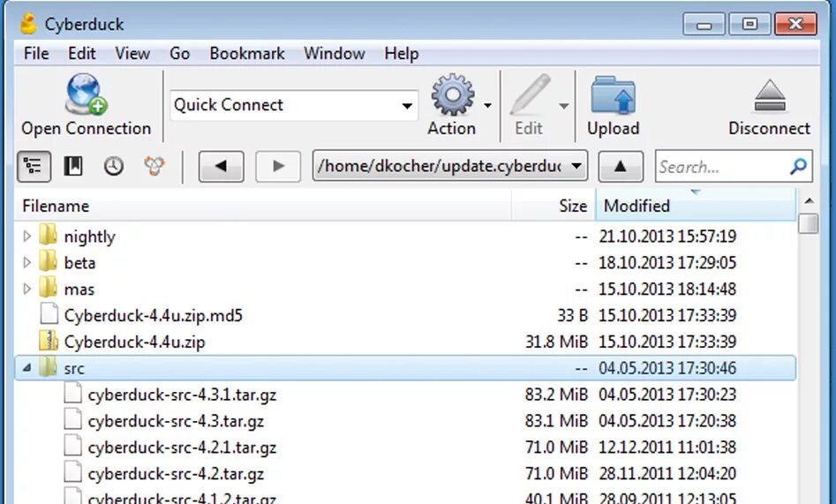836x504 pixels.
Task: Open the Go menu
Action: point(180,53)
